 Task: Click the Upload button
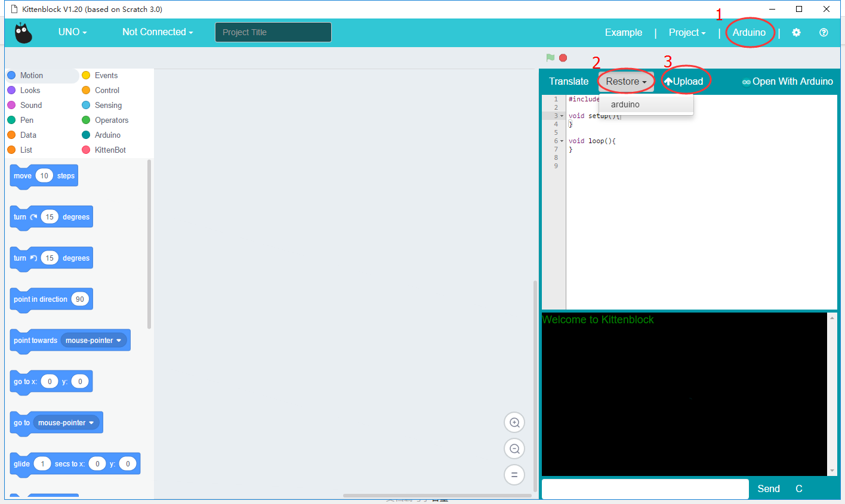[684, 82]
